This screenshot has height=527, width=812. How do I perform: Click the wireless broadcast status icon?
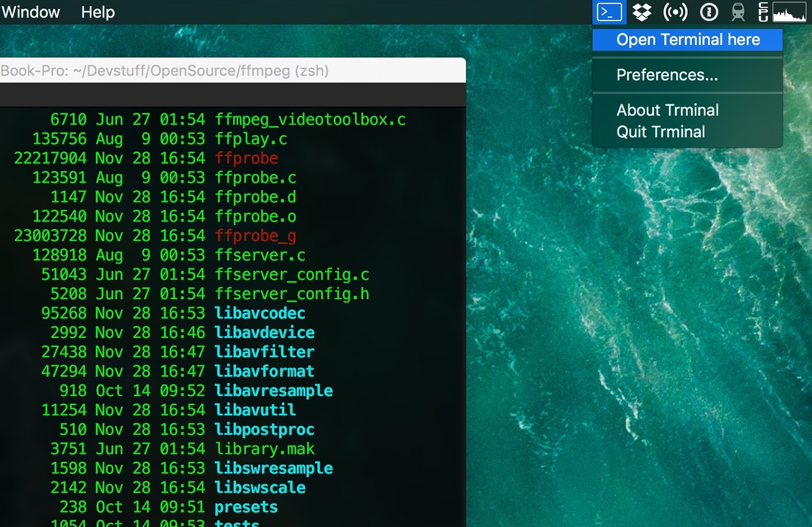675,12
